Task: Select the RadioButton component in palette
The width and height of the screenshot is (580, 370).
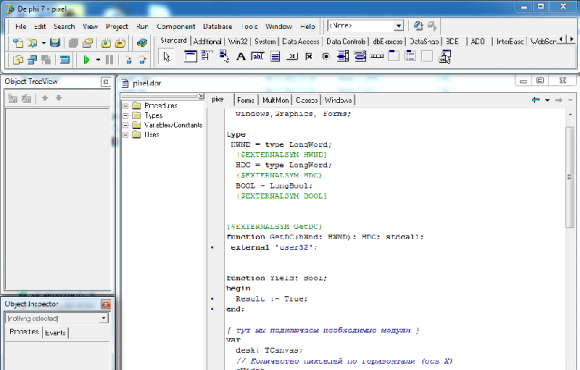Action: click(326, 57)
